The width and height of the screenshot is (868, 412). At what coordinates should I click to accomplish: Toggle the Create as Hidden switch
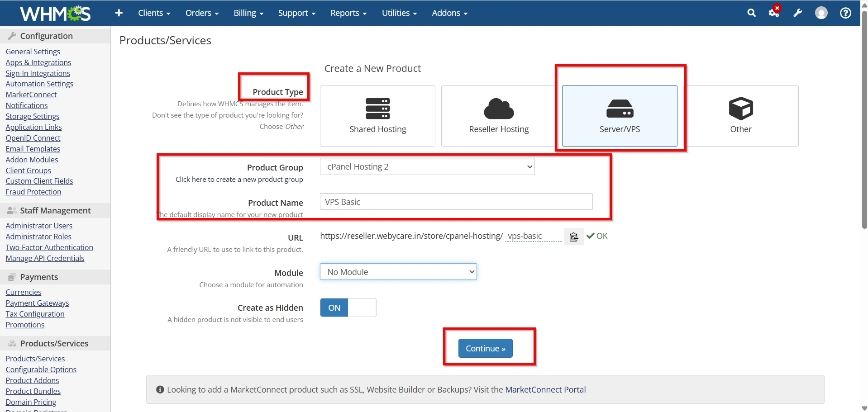tap(348, 308)
